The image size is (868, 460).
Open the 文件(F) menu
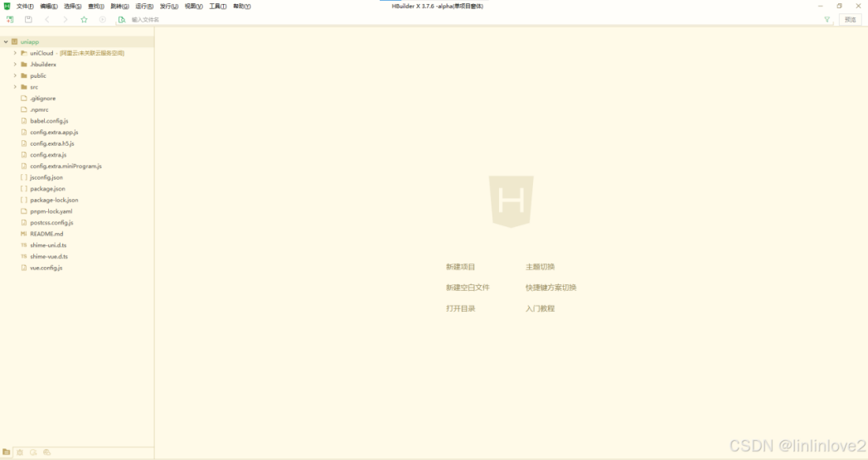(x=25, y=6)
